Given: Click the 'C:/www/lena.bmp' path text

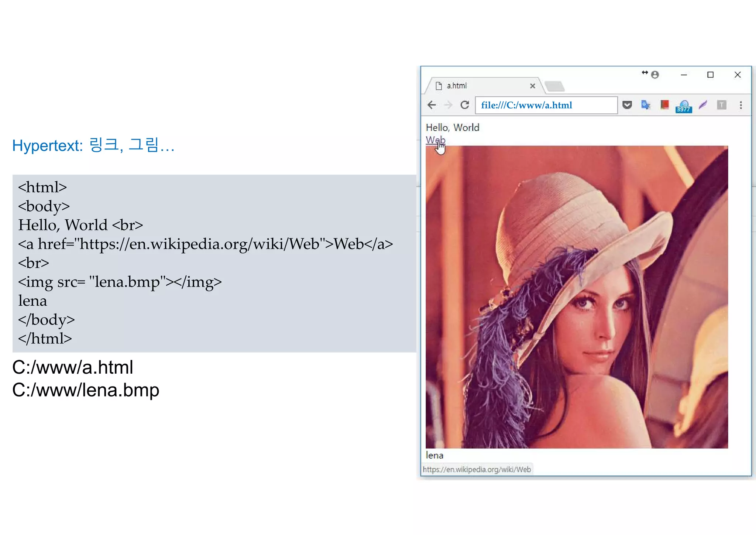Looking at the screenshot, I should [x=86, y=390].
